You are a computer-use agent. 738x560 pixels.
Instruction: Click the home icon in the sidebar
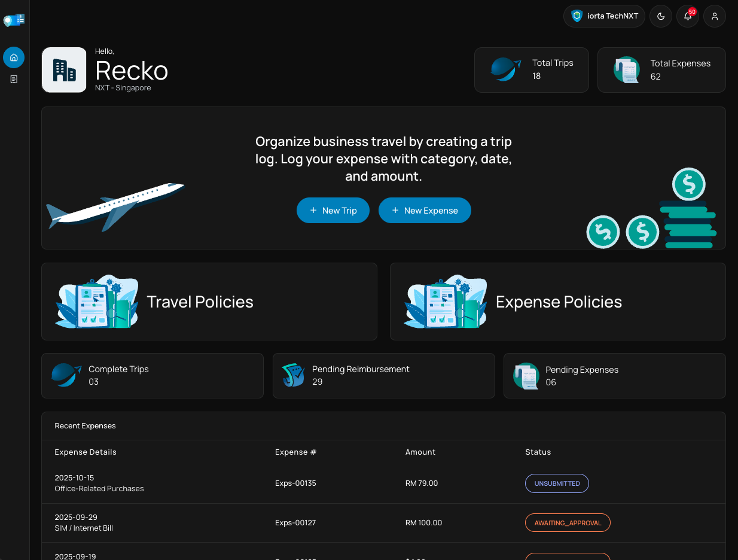click(14, 57)
